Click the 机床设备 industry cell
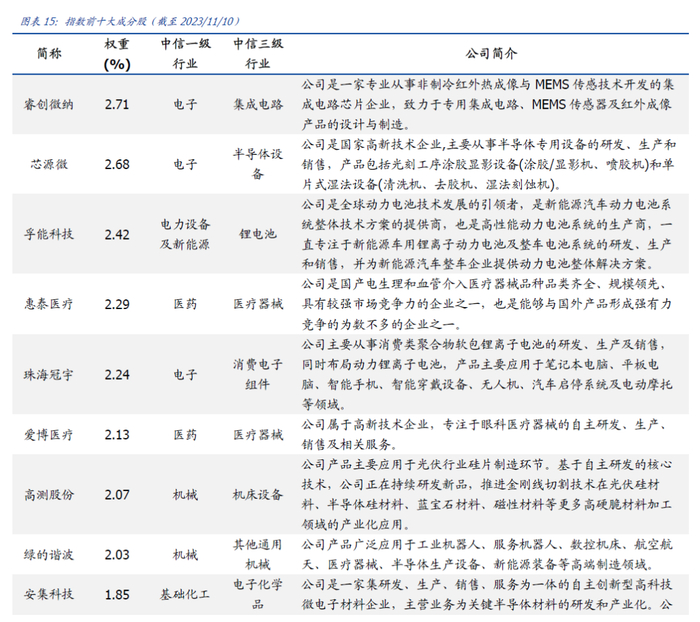The height and width of the screenshot is (622, 700). (x=258, y=495)
